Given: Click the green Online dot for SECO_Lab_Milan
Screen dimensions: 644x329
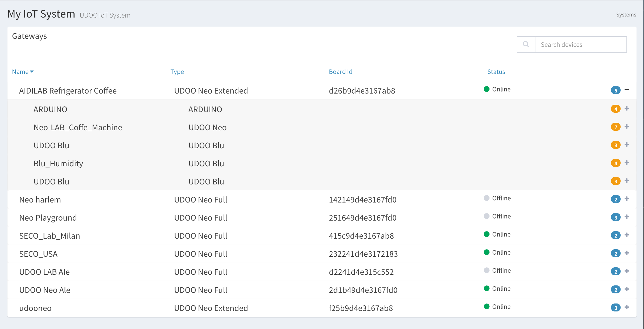Looking at the screenshot, I should tap(486, 234).
